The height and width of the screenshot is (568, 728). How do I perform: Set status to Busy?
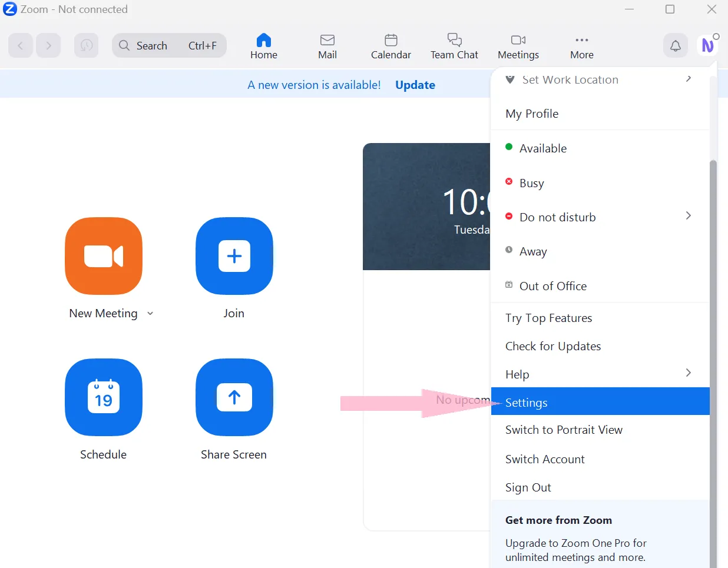coord(600,183)
